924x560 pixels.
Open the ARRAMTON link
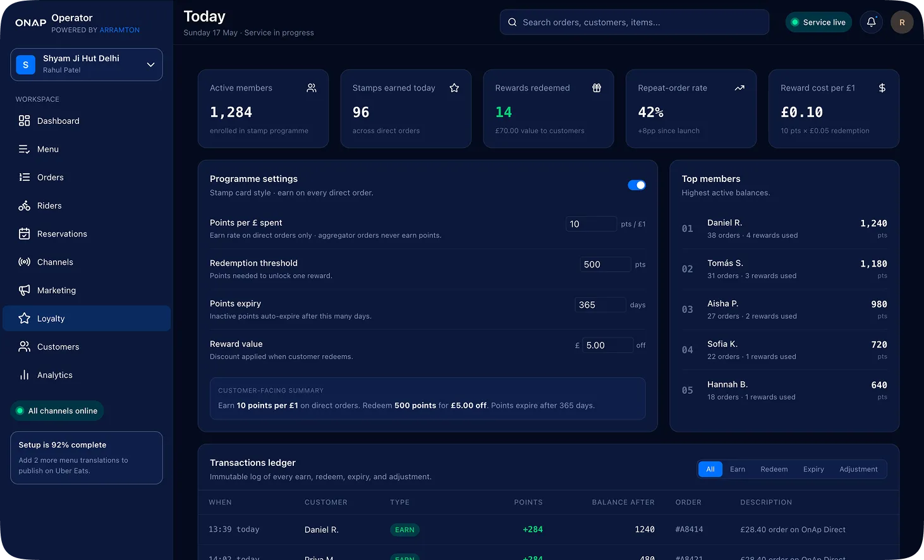pos(119,30)
